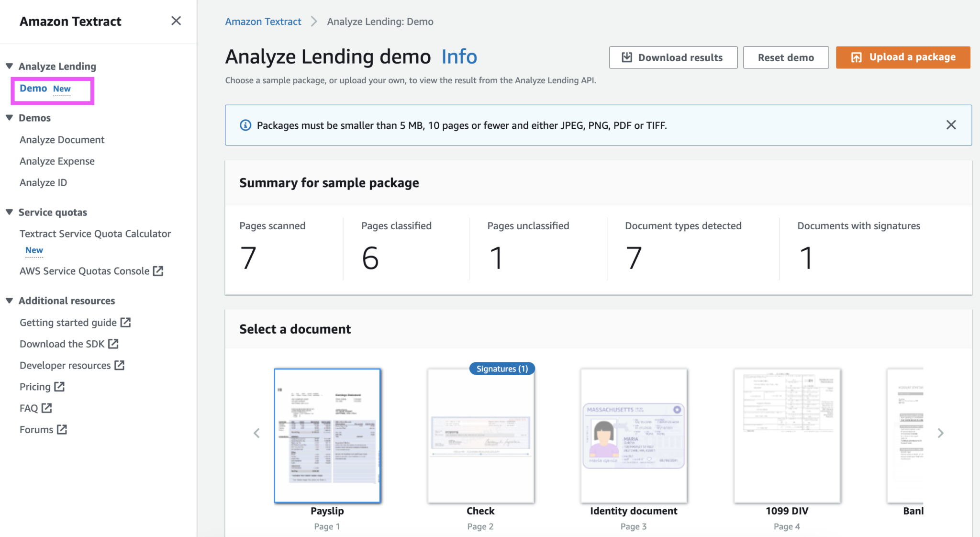Click the right carousel arrow in Select a document
Screen dimensions: 980x537
tap(941, 433)
